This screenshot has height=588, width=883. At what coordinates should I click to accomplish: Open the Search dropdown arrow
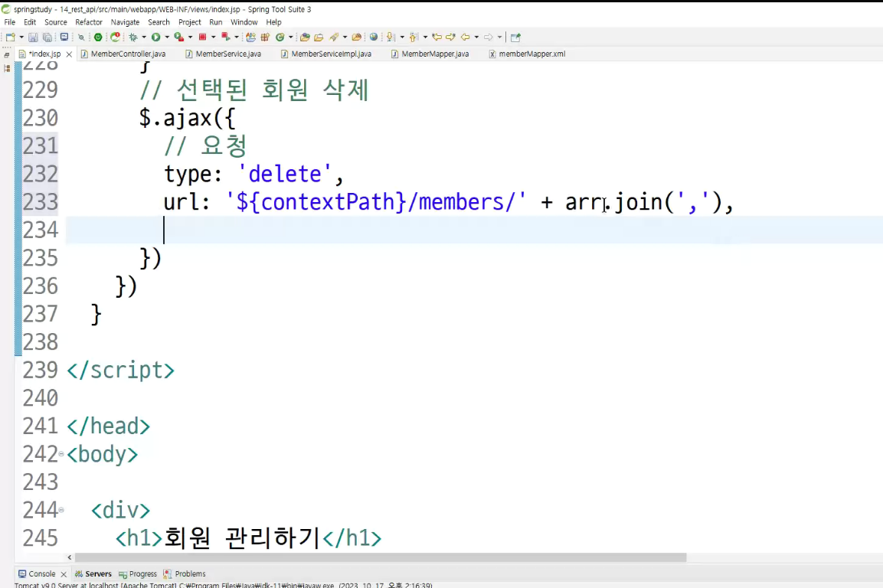pyautogui.click(x=345, y=38)
